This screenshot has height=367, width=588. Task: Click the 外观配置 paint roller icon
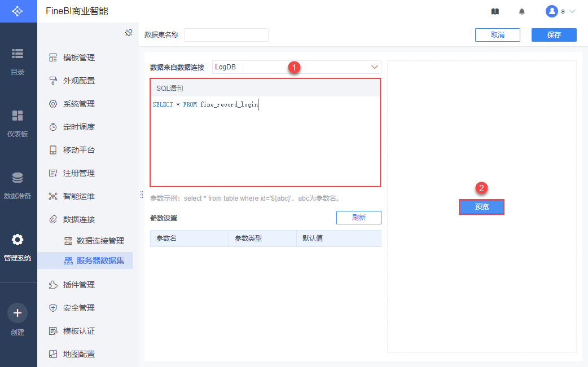click(53, 81)
